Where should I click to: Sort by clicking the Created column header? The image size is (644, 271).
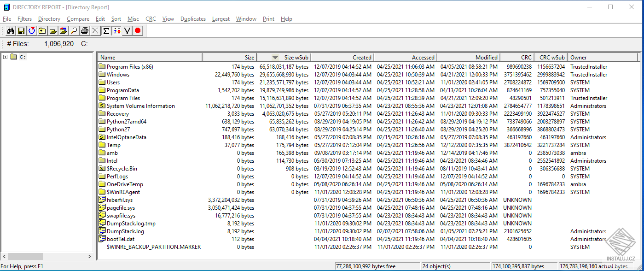342,57
